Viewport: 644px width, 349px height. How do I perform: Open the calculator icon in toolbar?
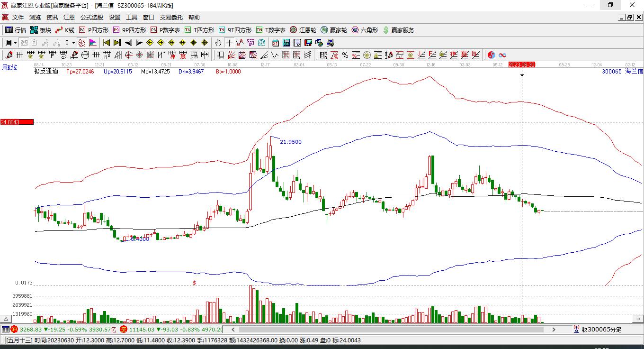(286, 43)
